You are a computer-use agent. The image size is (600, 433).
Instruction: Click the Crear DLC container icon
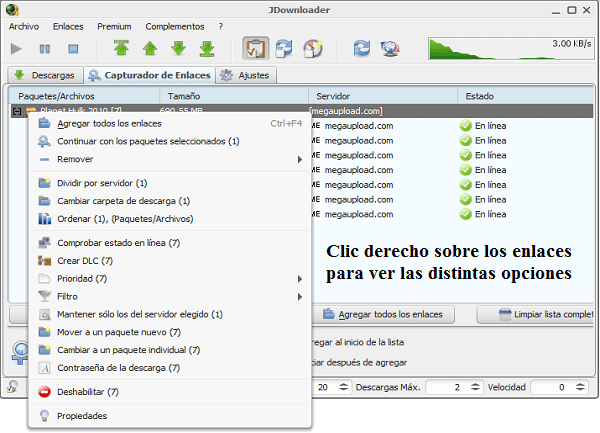(44, 261)
